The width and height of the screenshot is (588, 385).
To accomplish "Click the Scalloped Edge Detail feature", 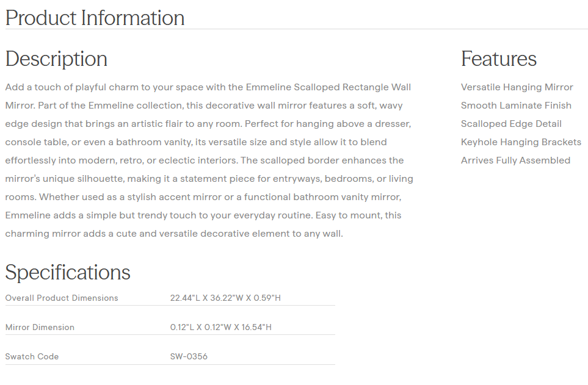I will tap(511, 124).
